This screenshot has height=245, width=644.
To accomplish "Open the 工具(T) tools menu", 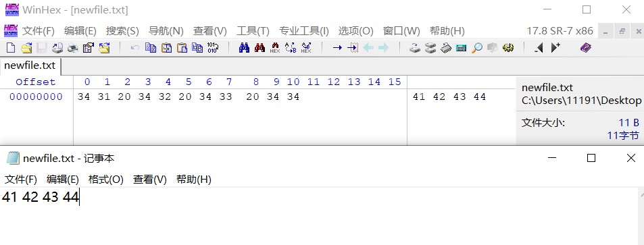I will point(253,31).
